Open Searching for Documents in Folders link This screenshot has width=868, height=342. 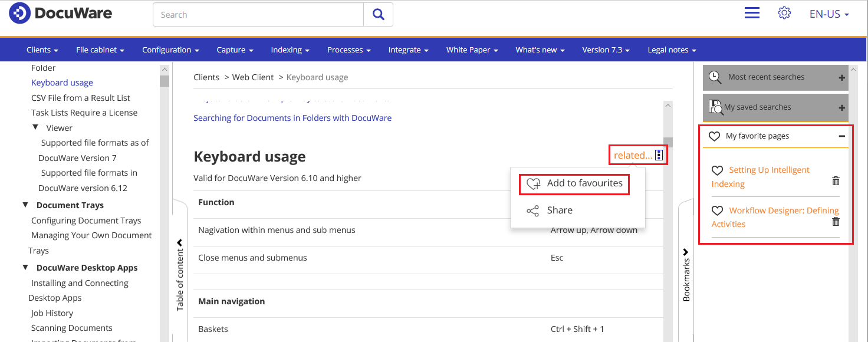pos(292,118)
